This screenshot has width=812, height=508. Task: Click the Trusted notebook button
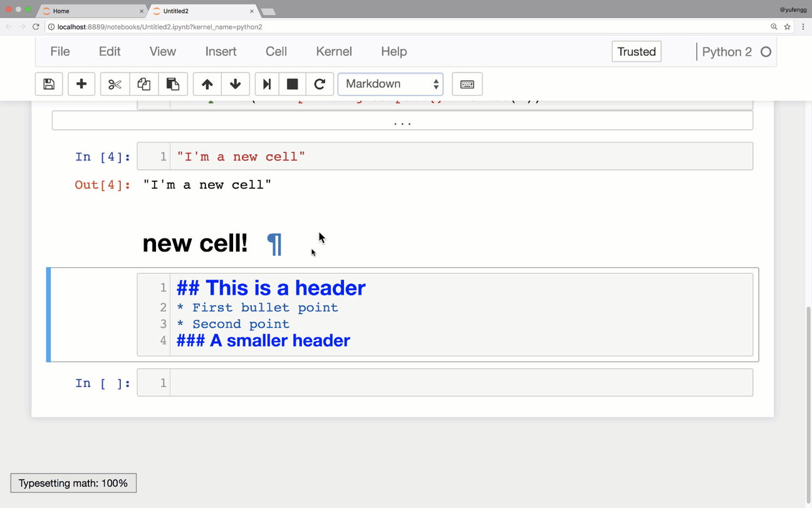point(636,51)
